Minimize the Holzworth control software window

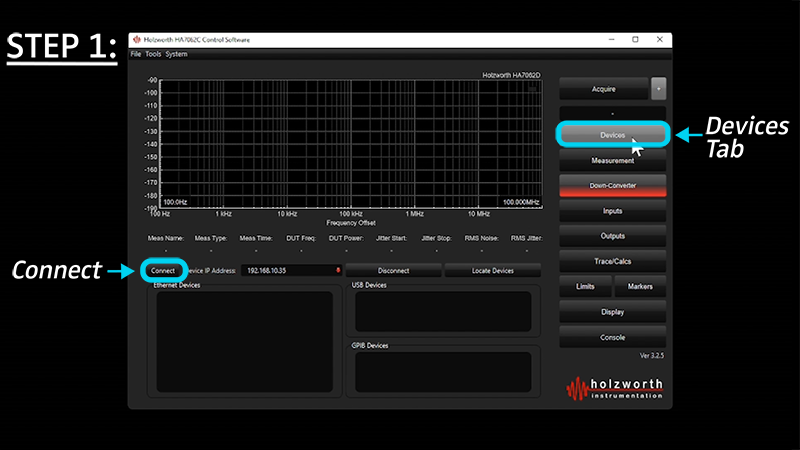point(611,39)
